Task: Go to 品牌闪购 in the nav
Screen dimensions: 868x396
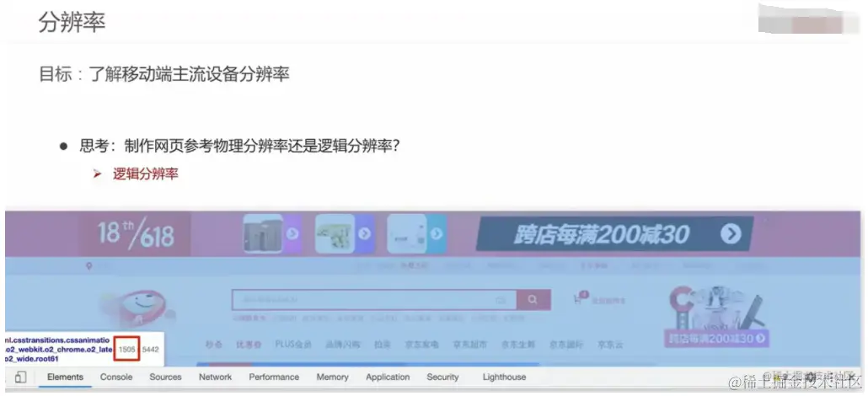Action: pyautogui.click(x=343, y=345)
